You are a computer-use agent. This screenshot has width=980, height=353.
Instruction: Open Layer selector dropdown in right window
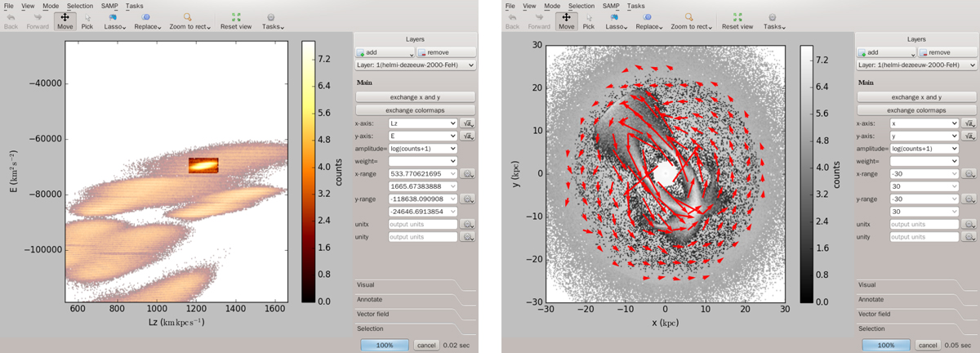(x=916, y=65)
